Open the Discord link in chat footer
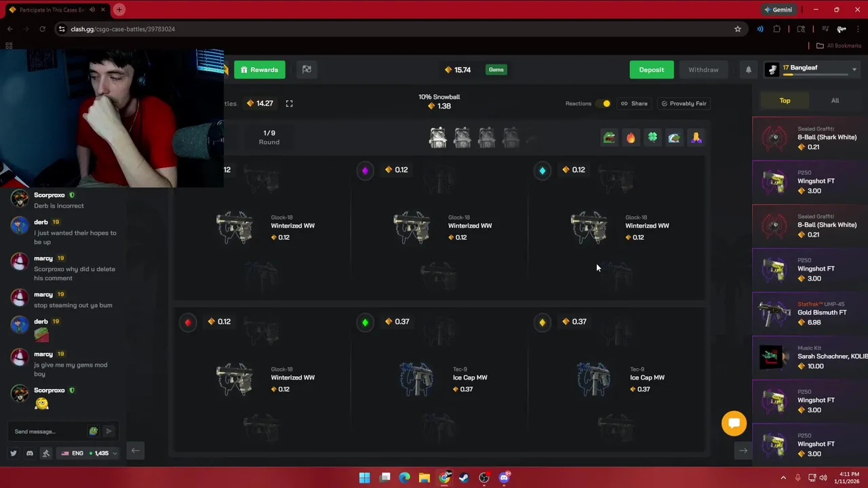868x488 pixels. 30,453
